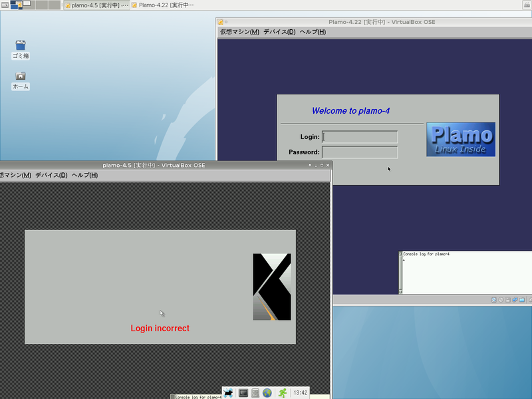This screenshot has width=532, height=399.
Task: Maximize the plamo-4.5 VirtualBox window
Action: pyautogui.click(x=322, y=165)
